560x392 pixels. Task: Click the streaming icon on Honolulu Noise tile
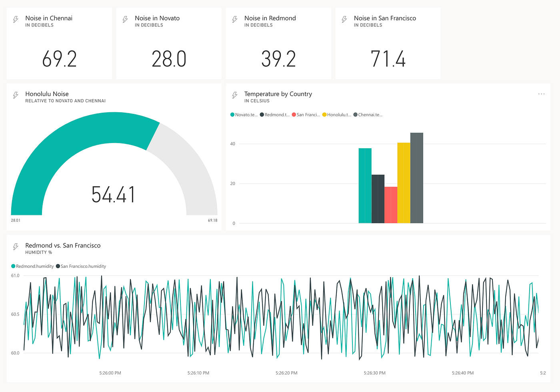16,95
